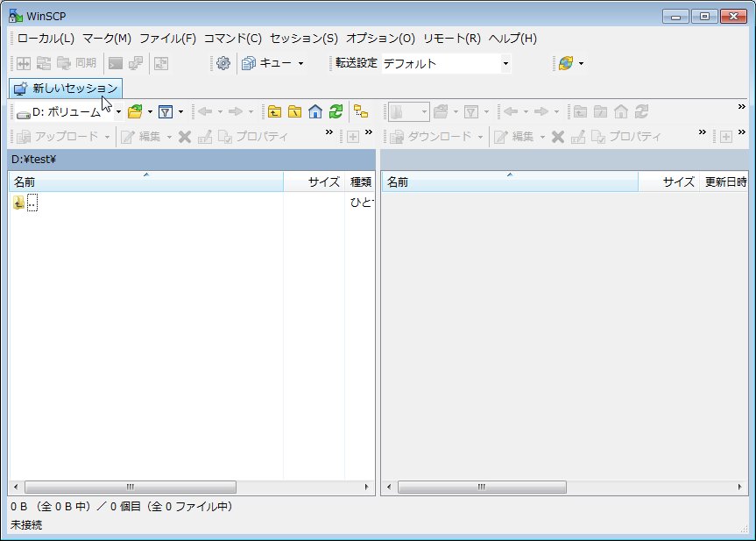Open the 新しいセッション tab
This screenshot has height=541, width=756.
point(66,89)
